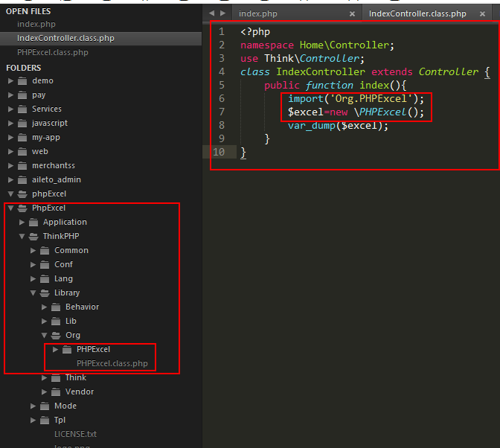The height and width of the screenshot is (448, 500).
Task: Place cursor on var_dump($excel) line
Action: click(x=338, y=126)
